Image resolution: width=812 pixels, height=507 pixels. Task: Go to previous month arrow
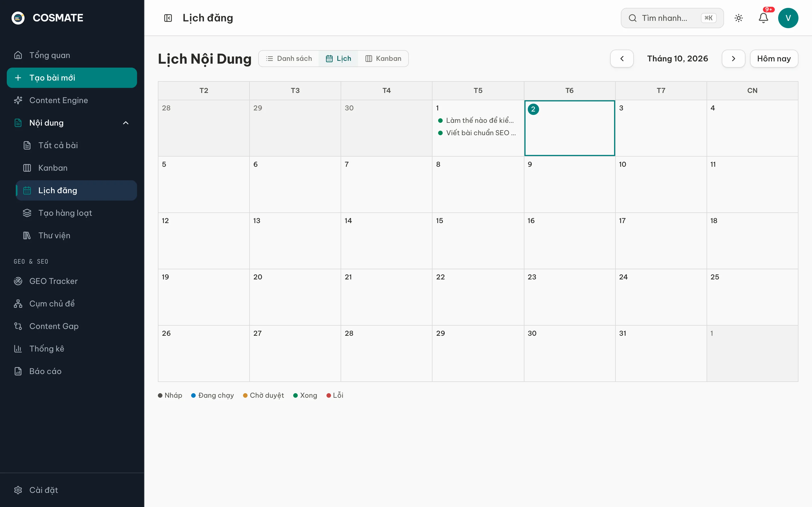click(x=622, y=59)
